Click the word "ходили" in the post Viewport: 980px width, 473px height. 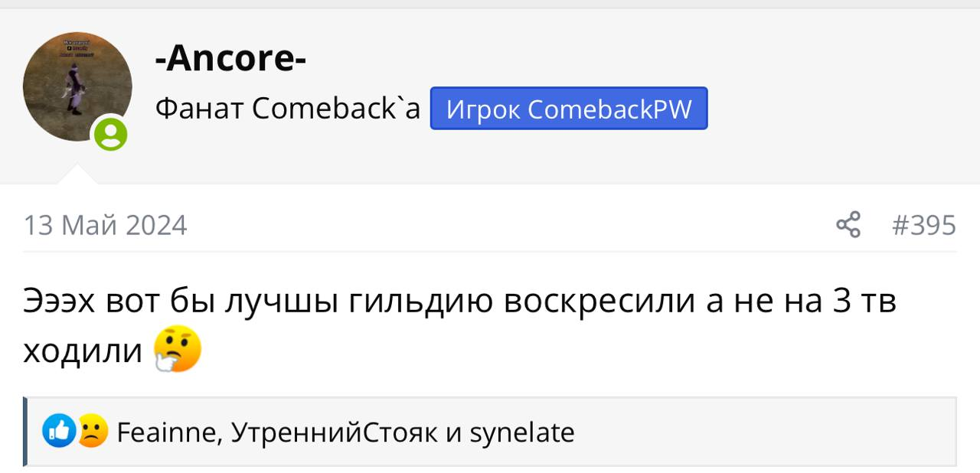(x=83, y=351)
